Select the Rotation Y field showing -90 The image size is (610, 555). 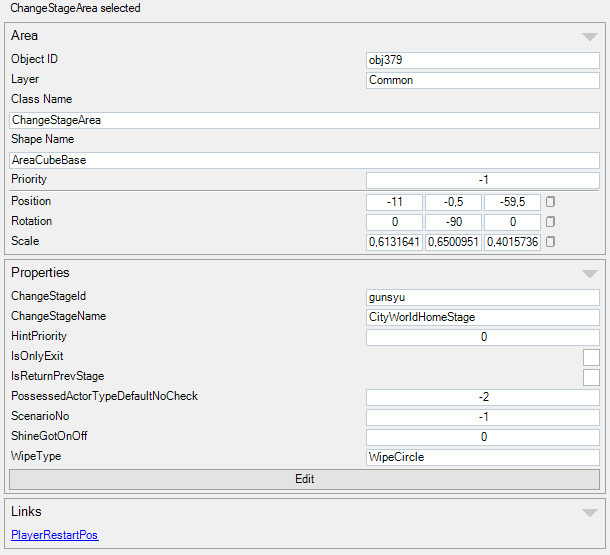pos(453,222)
